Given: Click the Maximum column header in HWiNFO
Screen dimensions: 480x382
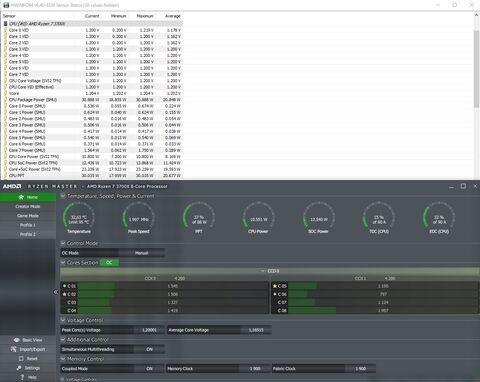Looking at the screenshot, I should tap(145, 16).
